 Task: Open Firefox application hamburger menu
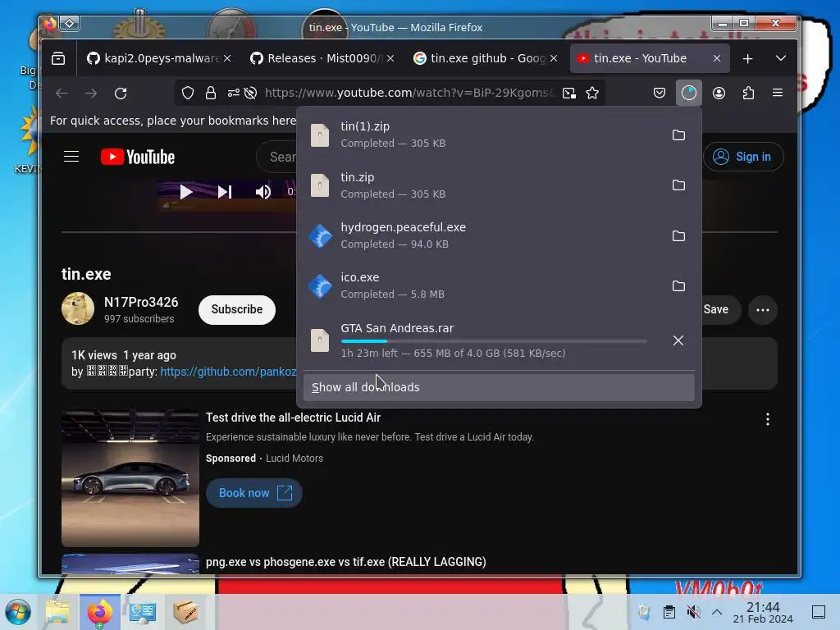point(778,94)
